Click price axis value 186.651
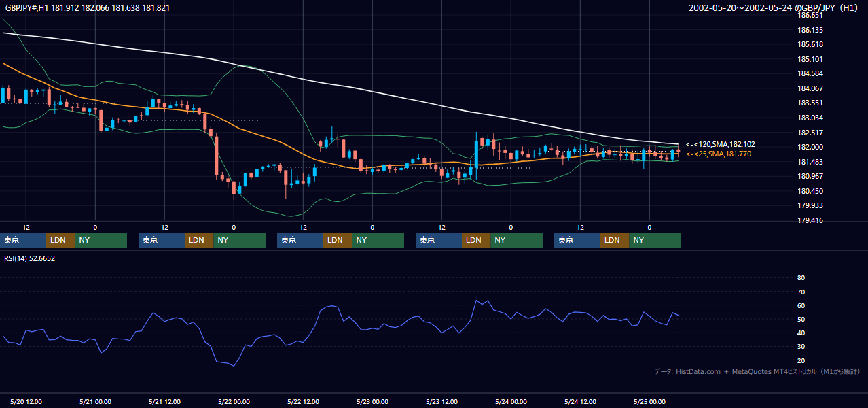Image resolution: width=868 pixels, height=408 pixels. (810, 15)
